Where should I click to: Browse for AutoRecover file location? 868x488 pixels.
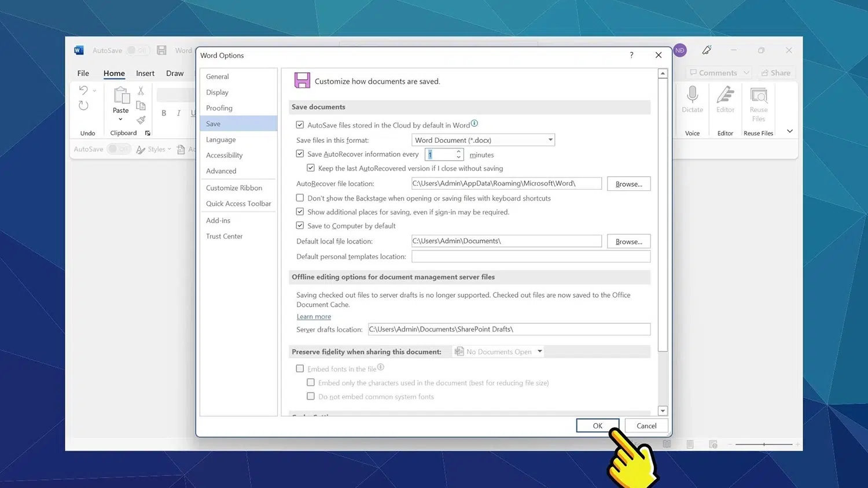point(629,184)
